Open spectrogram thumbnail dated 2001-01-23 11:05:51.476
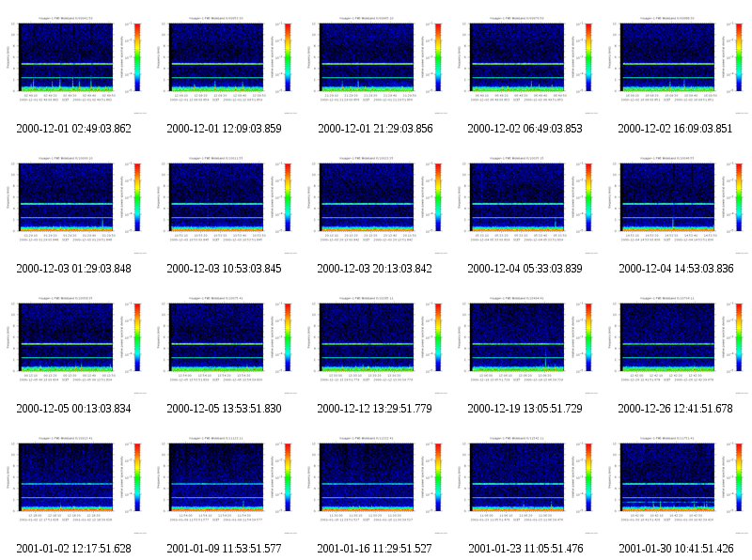This screenshot has width=752, height=560. coord(527,484)
